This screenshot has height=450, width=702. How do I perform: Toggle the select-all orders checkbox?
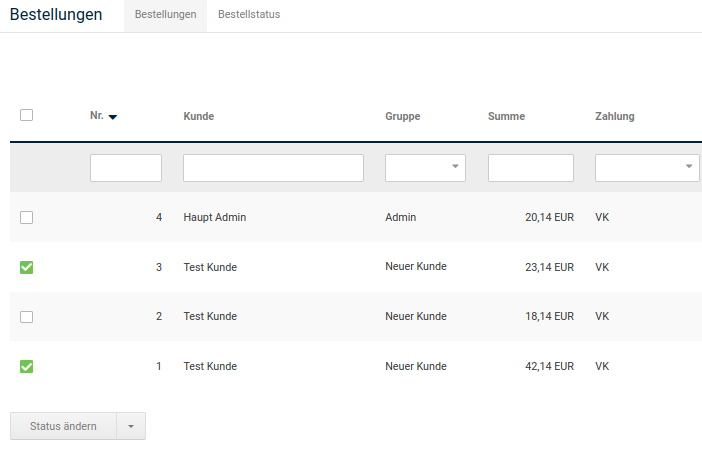coord(27,115)
